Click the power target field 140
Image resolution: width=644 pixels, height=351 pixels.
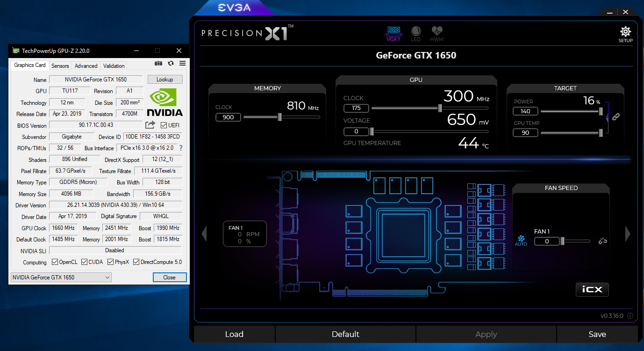(525, 111)
